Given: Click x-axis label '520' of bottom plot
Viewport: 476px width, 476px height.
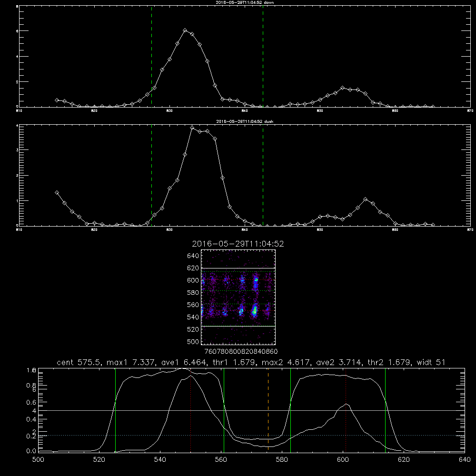Looking at the screenshot, I should [x=99, y=460].
